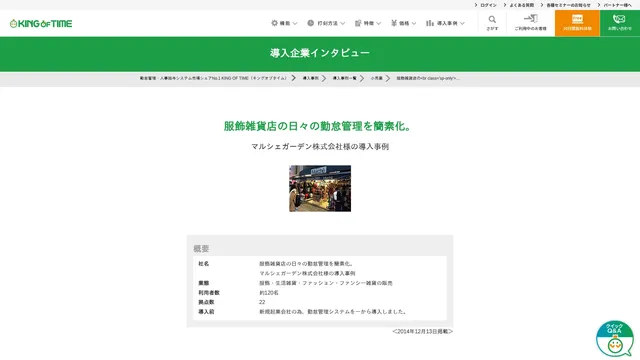This screenshot has height=360, width=640.
Task: Click the green お問い合わせ contact button
Action: click(620, 23)
